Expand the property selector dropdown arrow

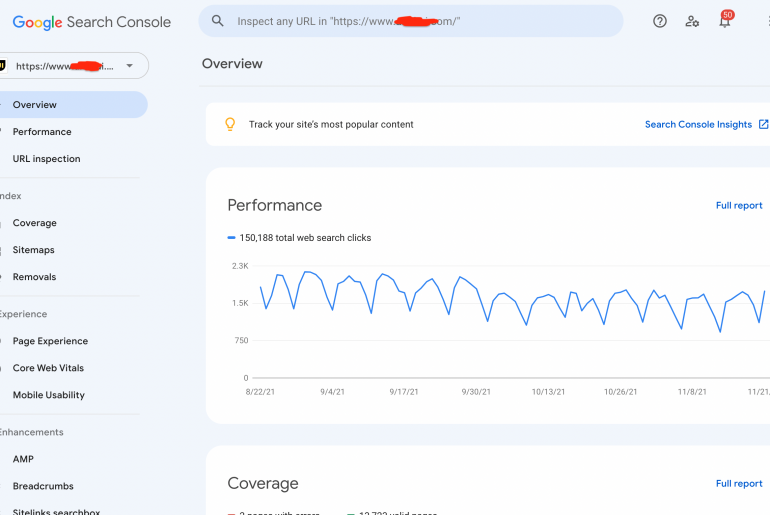point(129,66)
